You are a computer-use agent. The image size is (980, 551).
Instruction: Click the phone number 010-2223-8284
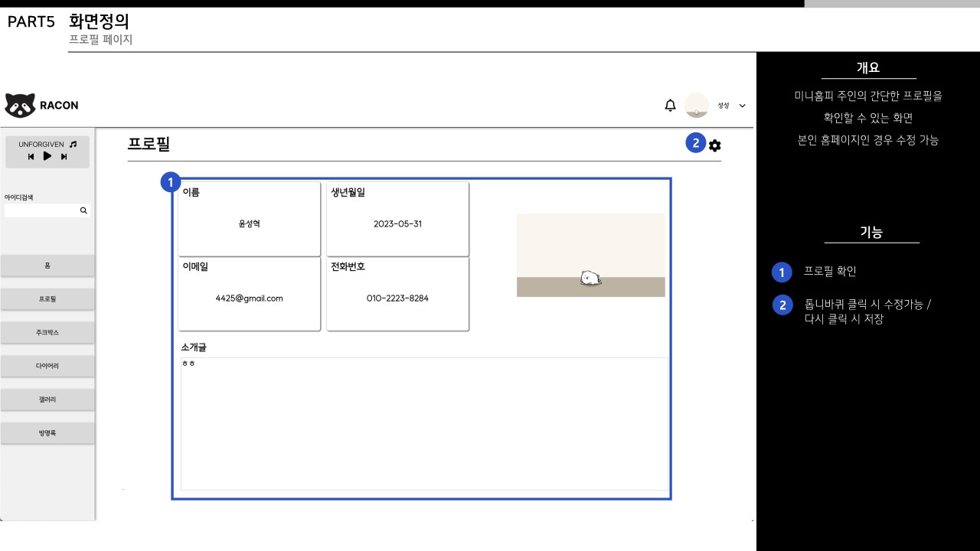tap(397, 298)
